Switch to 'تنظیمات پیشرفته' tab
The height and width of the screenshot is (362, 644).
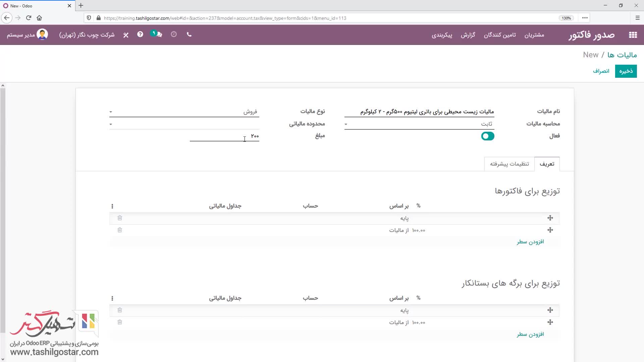pos(509,164)
